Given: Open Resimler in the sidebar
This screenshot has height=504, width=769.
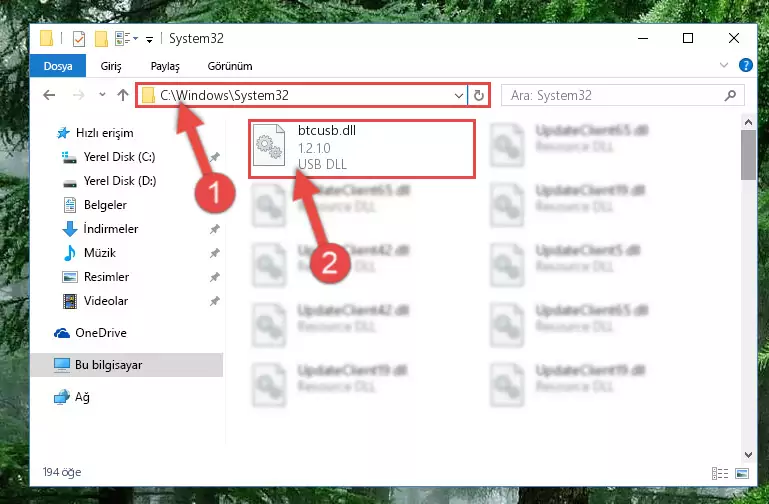Looking at the screenshot, I should pyautogui.click(x=106, y=277).
